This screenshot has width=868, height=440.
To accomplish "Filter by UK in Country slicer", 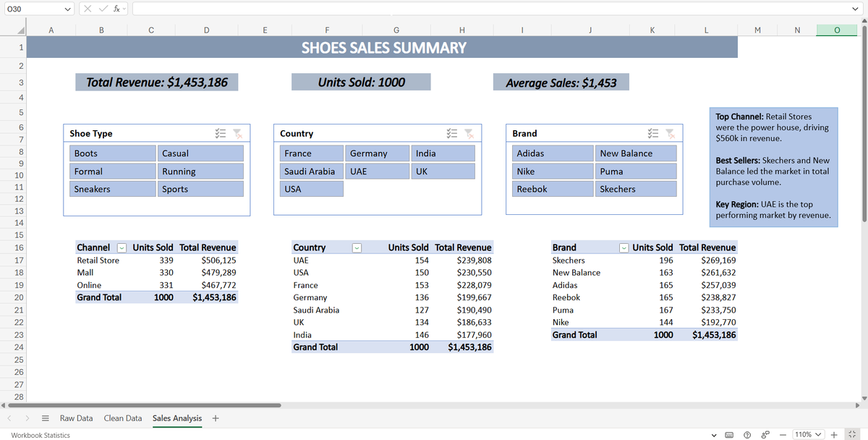I will tap(443, 172).
